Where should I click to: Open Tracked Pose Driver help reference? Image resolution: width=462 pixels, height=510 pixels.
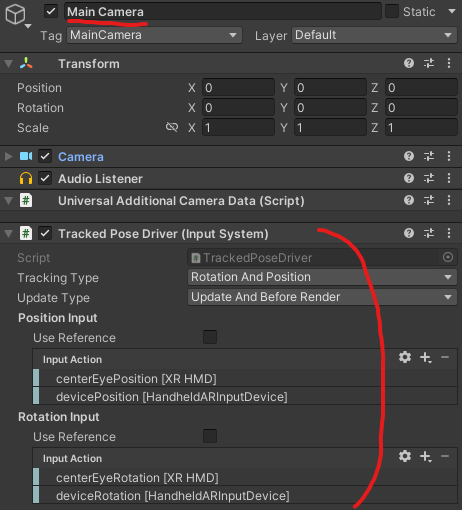(x=409, y=233)
